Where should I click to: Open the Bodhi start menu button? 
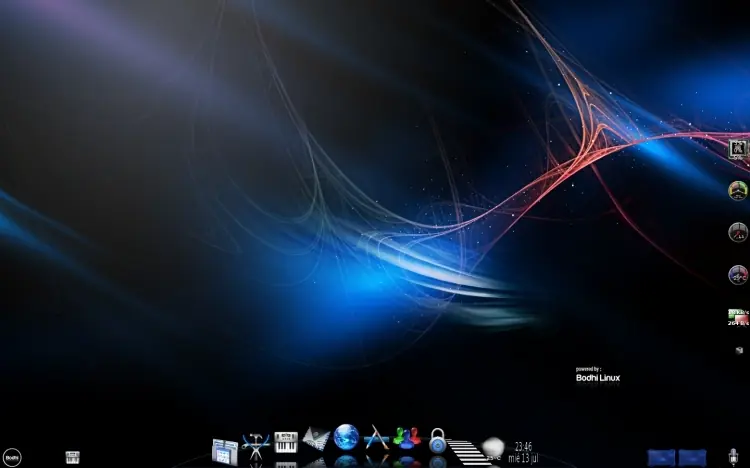[12, 457]
